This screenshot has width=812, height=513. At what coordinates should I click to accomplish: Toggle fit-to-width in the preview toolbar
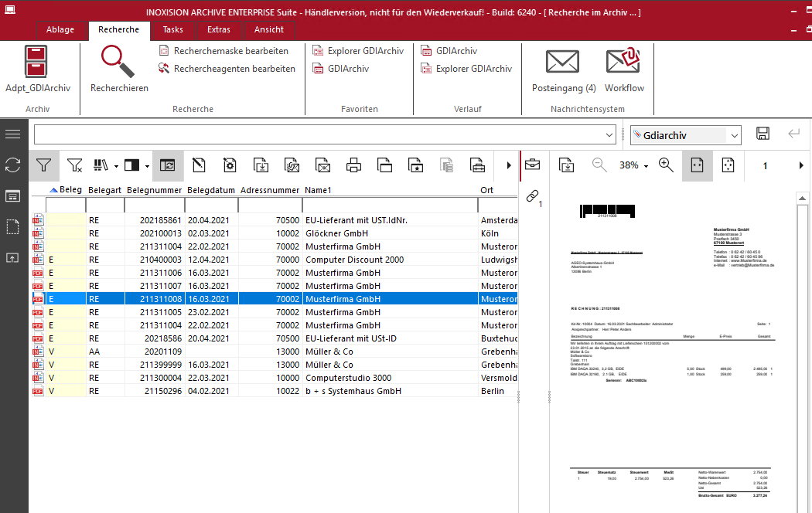pyautogui.click(x=697, y=165)
